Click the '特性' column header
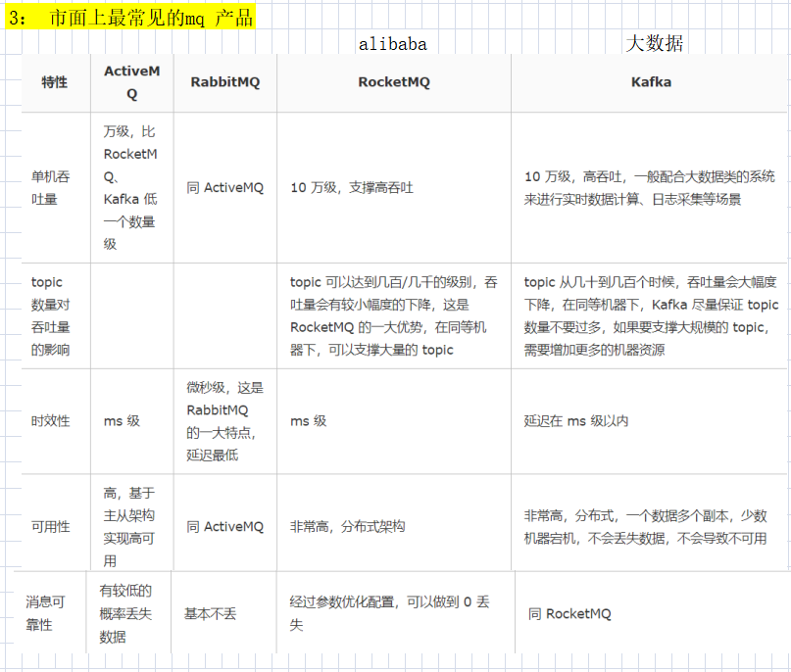Viewport: 791px width, 672px height. click(x=55, y=82)
